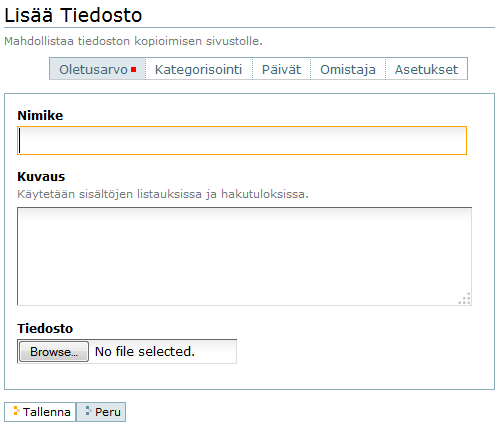The image size is (499, 425).
Task: Click the Kuvaus help text line
Action: [163, 194]
